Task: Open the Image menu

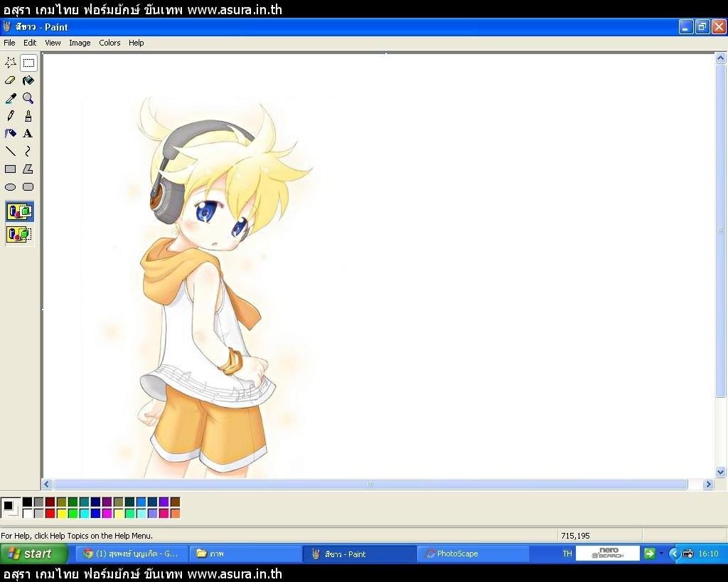Action: tap(80, 43)
